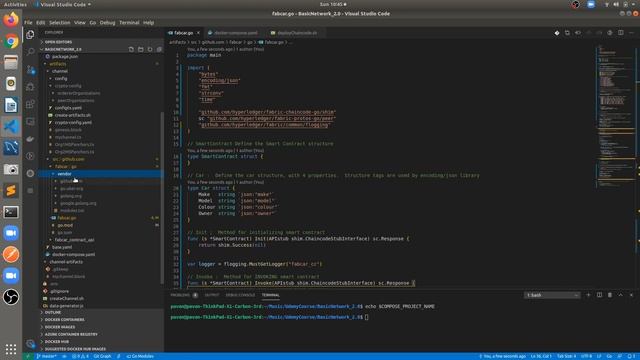Screen dimensions: 640x360
Task: Launch Sublime Text from the dock
Action: coord(11,190)
